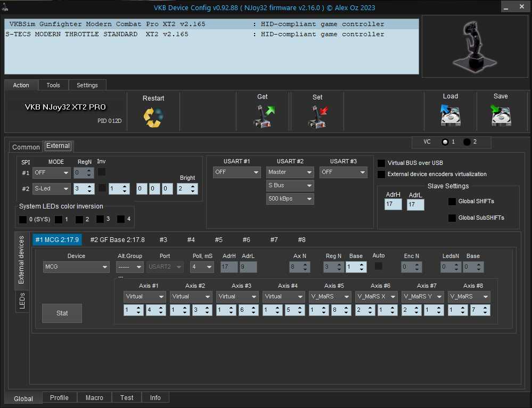Click the Load disk icon
The height and width of the screenshot is (408, 532).
(450, 115)
